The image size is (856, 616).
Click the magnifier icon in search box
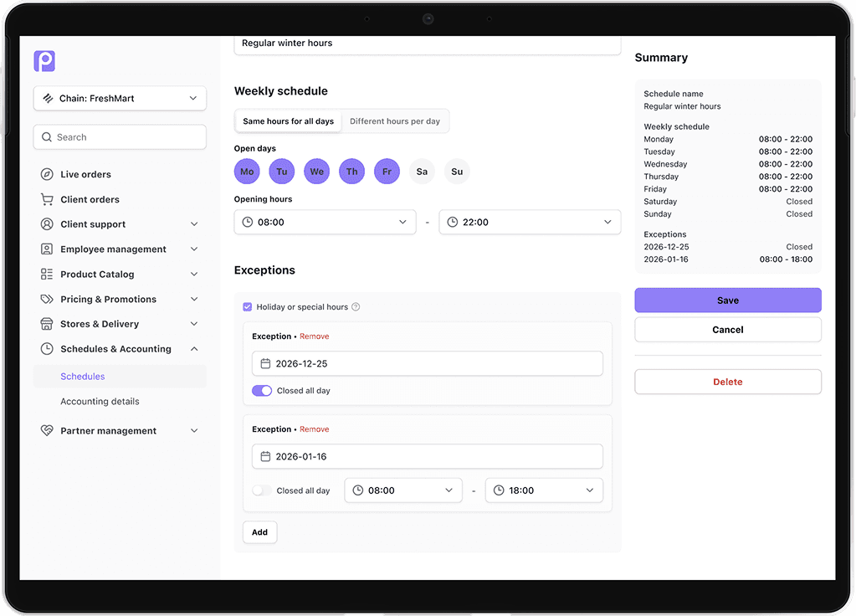[47, 137]
